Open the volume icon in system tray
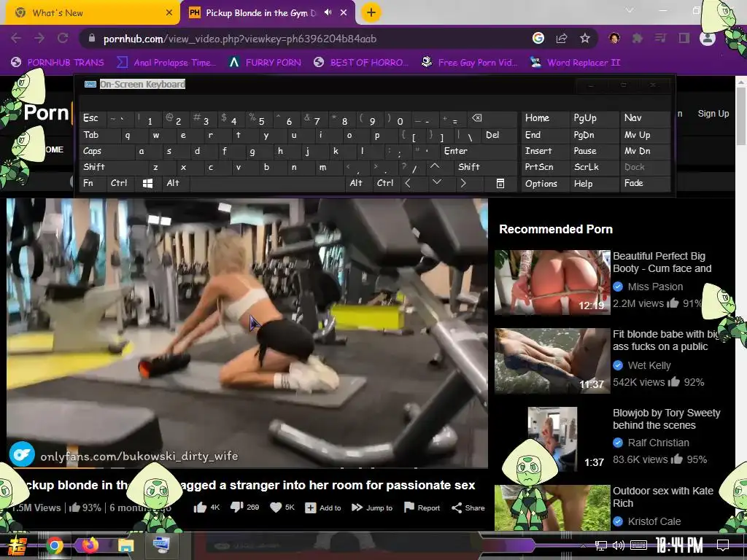The height and width of the screenshot is (560, 747). 619,545
